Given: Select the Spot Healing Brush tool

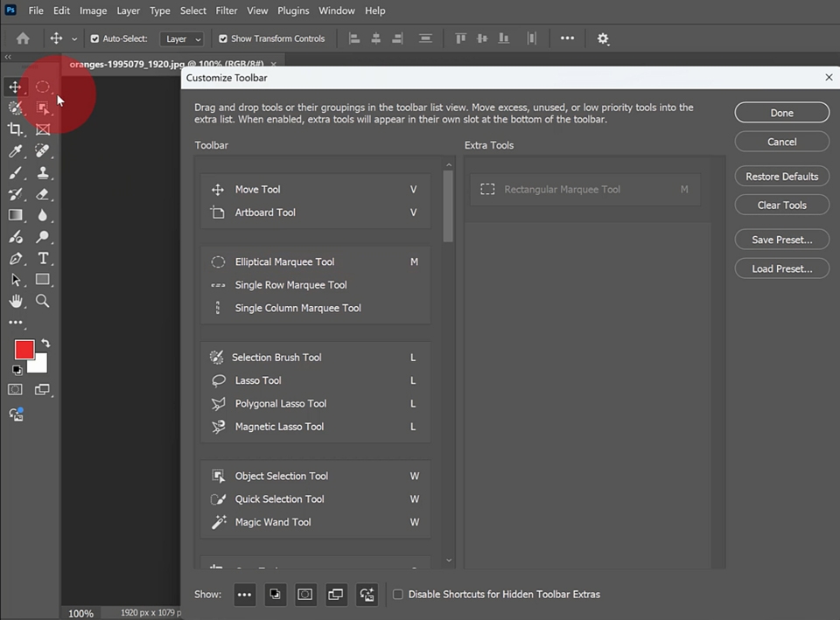Looking at the screenshot, I should 42,151.
